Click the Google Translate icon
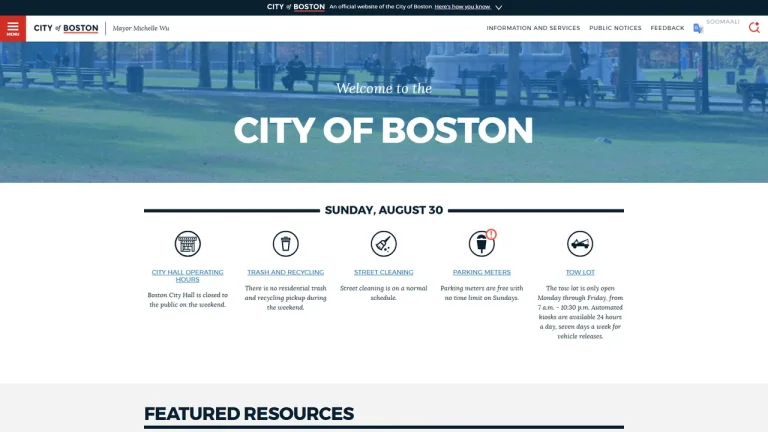Screen dimensions: 768x432 pos(698,28)
